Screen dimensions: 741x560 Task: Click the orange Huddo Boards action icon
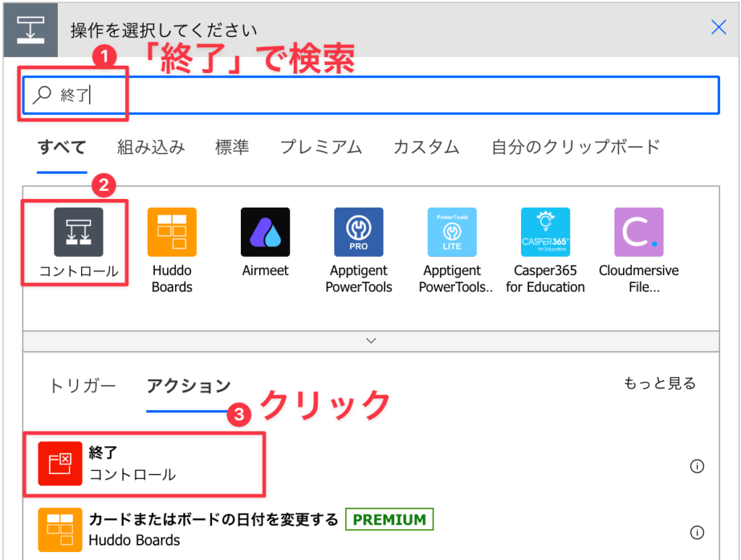[60, 530]
